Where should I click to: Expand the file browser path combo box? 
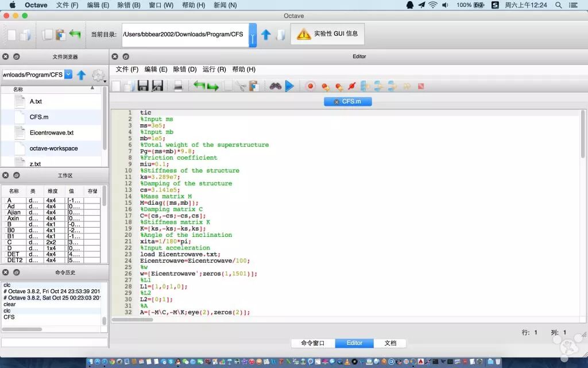click(x=68, y=74)
